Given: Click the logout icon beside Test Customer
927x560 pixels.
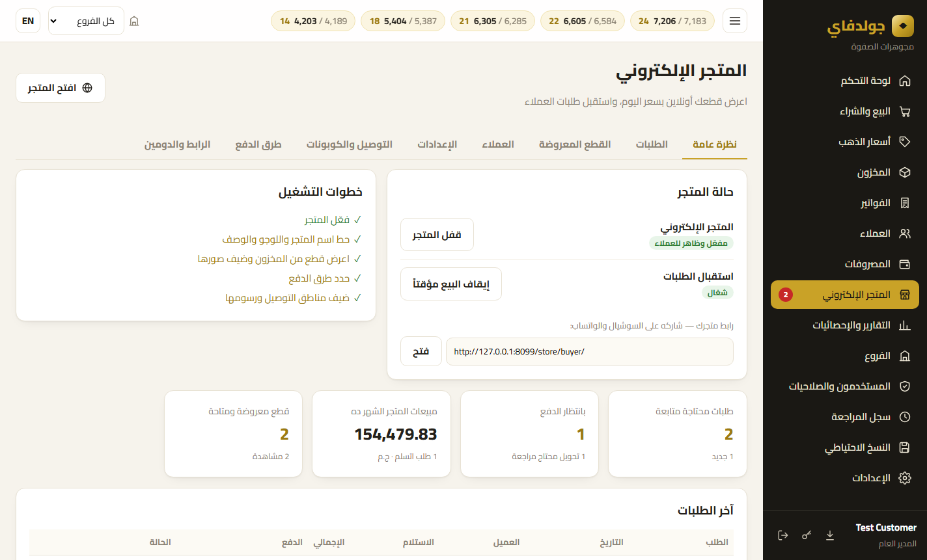Looking at the screenshot, I should click(x=783, y=535).
